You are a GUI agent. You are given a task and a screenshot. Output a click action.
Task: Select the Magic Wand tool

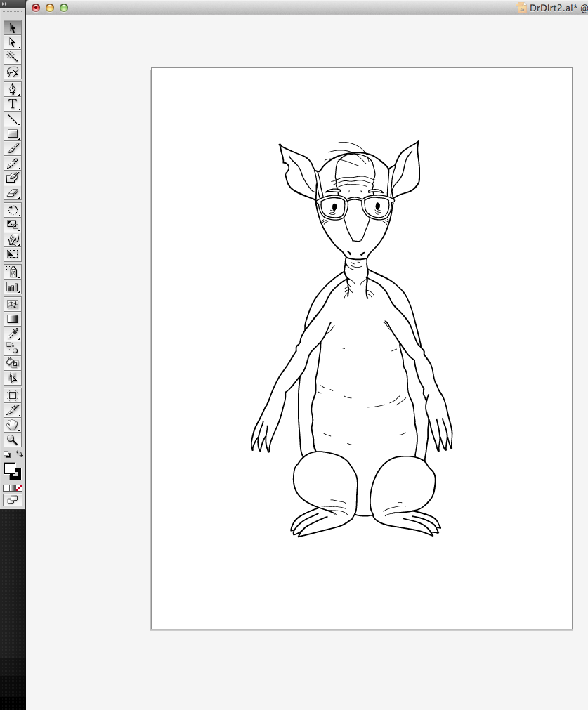pos(12,57)
